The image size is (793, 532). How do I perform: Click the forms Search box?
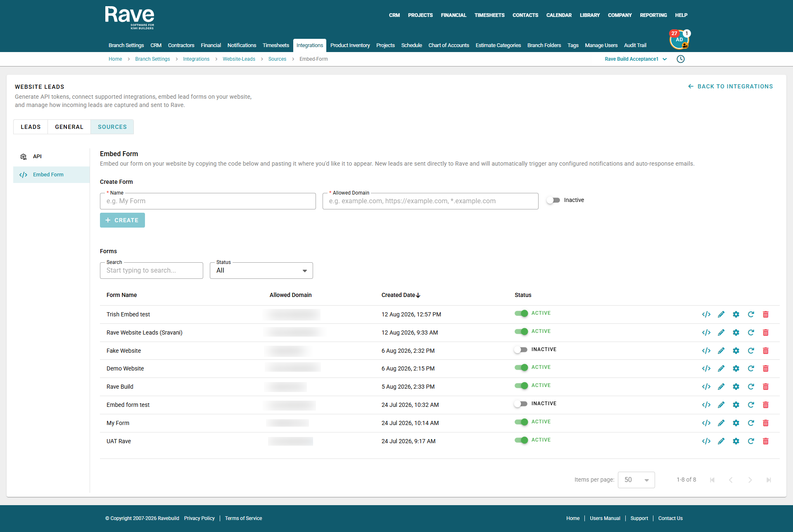tap(152, 271)
